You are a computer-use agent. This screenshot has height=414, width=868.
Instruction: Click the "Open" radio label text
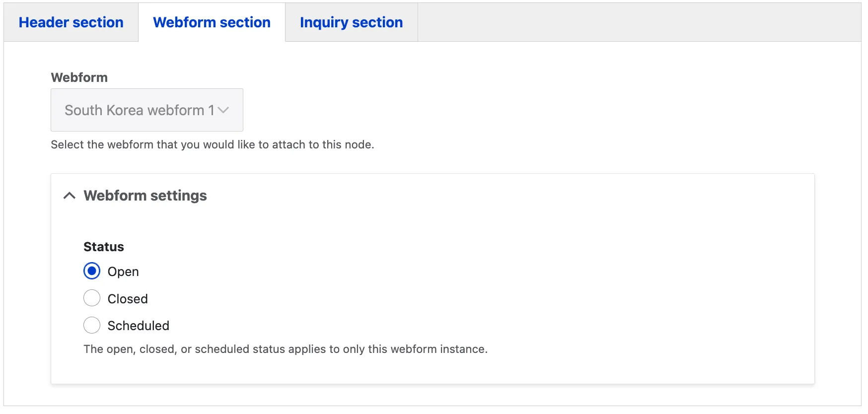123,272
